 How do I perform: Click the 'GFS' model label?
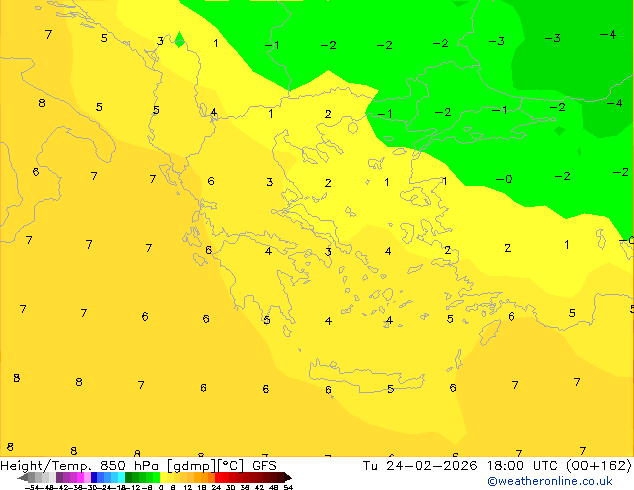point(264,466)
